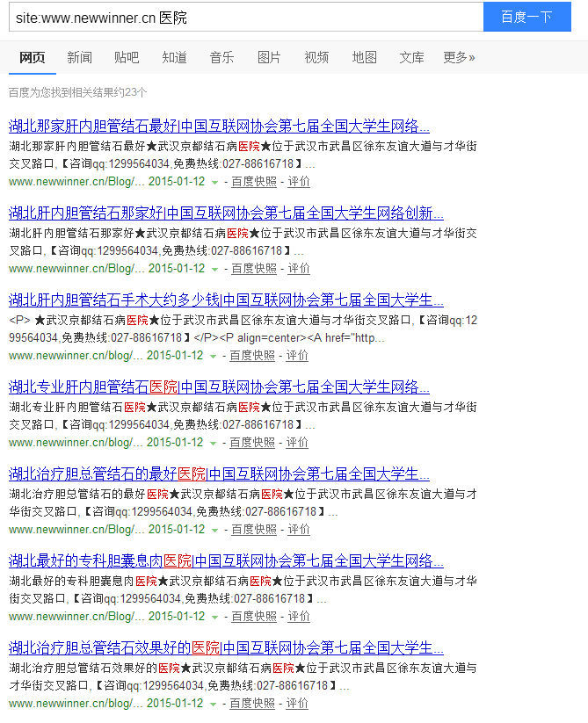
Task: Click 评价 for 湖北肝内胆管结石那家好 result
Action: (x=299, y=269)
